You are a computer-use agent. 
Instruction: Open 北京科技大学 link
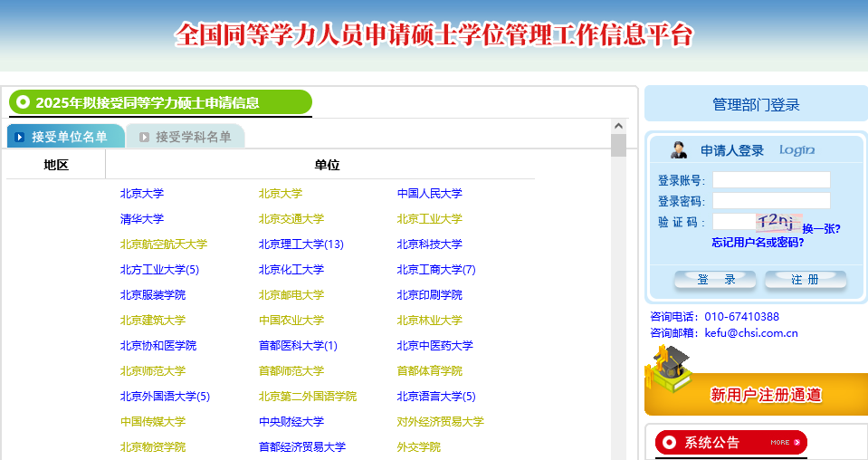(430, 244)
